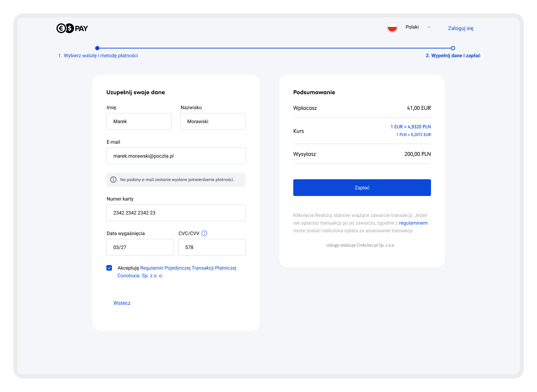Click the Conotoxia Pay logo
Viewport: 537px width, 392px height.
(72, 28)
